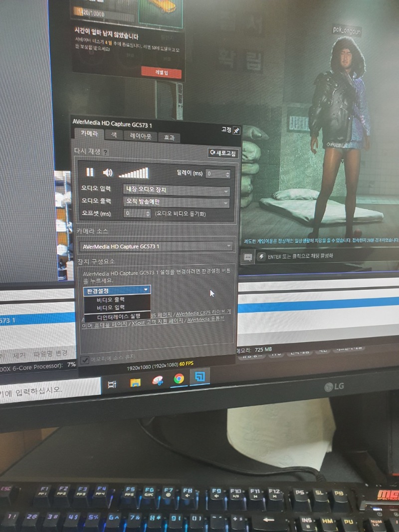The height and width of the screenshot is (532, 399).
Task: Click the 딜레이 (ms) spinner arrows
Action: 227,174
